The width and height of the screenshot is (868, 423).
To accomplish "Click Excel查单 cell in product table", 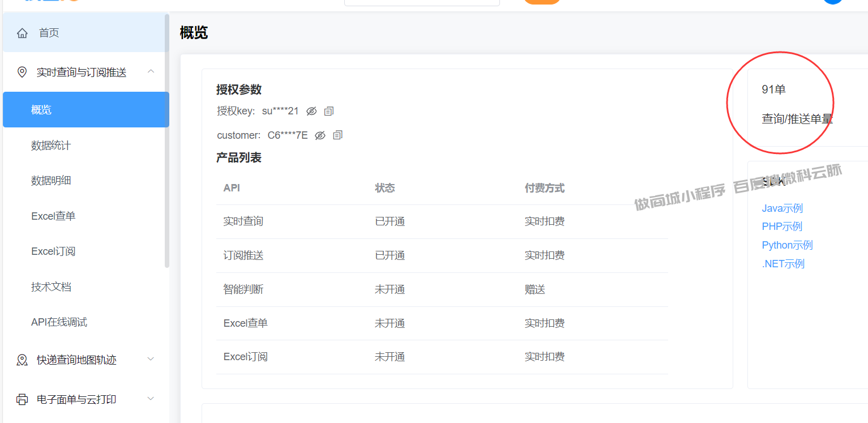I will tap(245, 323).
